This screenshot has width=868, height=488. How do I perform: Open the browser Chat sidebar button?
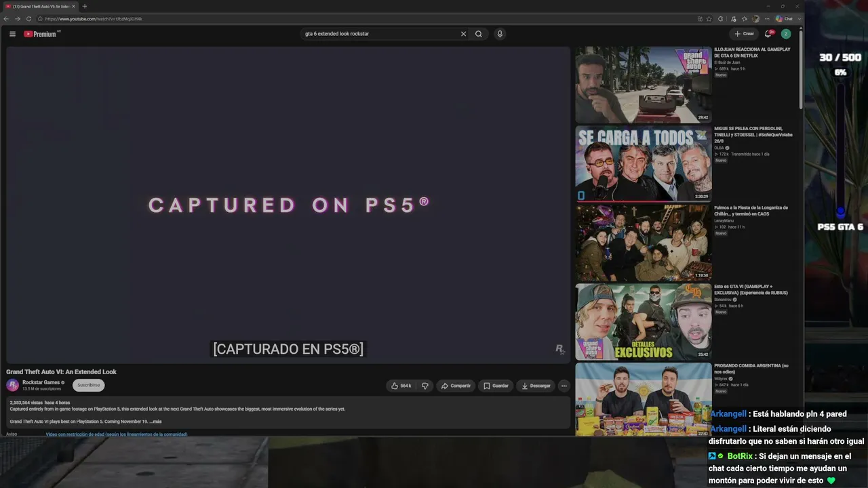point(784,19)
